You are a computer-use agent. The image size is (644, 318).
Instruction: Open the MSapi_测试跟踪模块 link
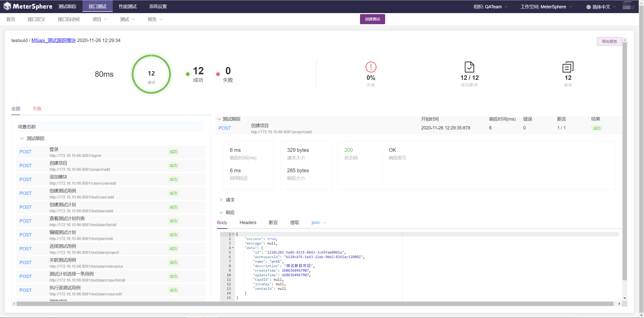(x=54, y=40)
